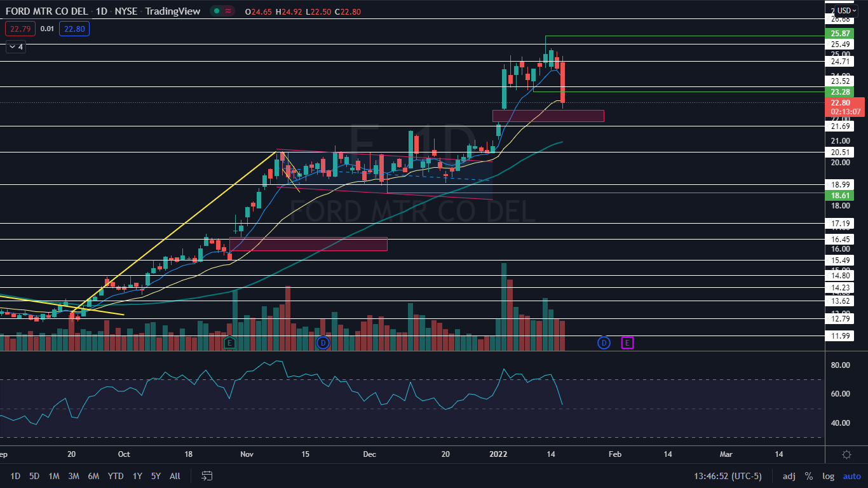Click the pink data quality indicator icon

[x=227, y=11]
